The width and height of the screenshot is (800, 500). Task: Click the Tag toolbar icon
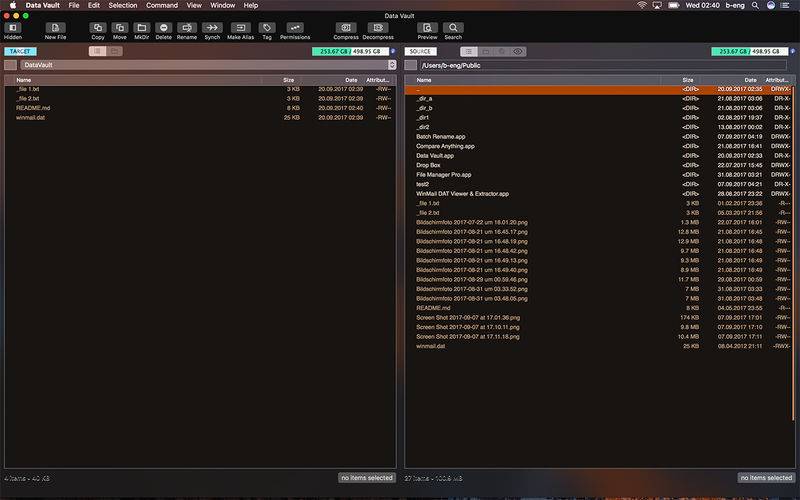267,28
